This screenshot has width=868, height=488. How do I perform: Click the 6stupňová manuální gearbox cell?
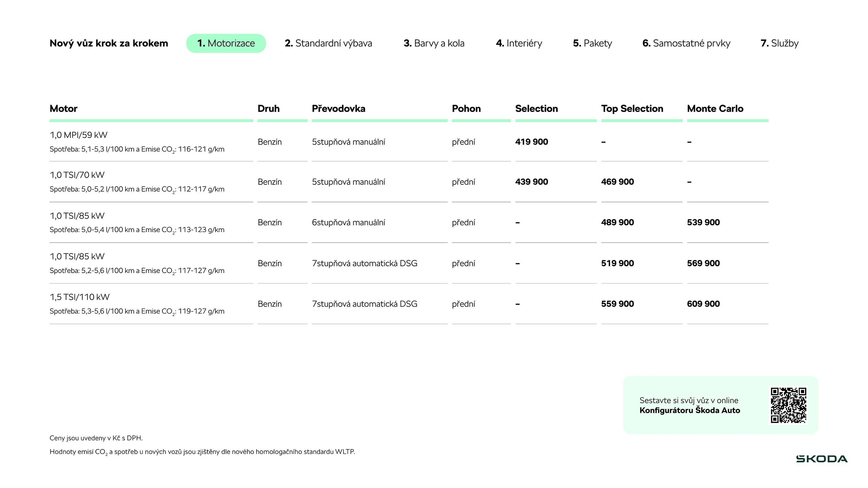pos(348,222)
